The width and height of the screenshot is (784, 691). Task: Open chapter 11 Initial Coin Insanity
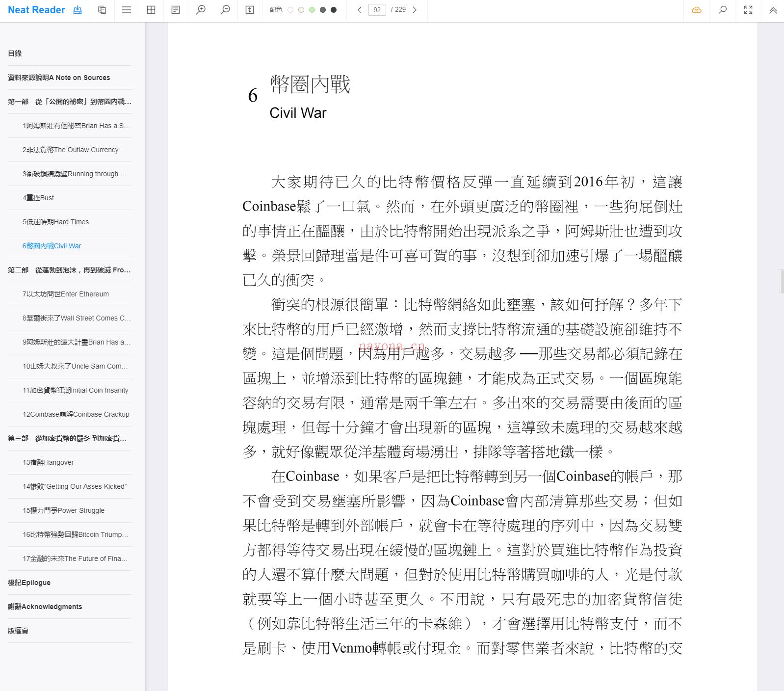70,390
